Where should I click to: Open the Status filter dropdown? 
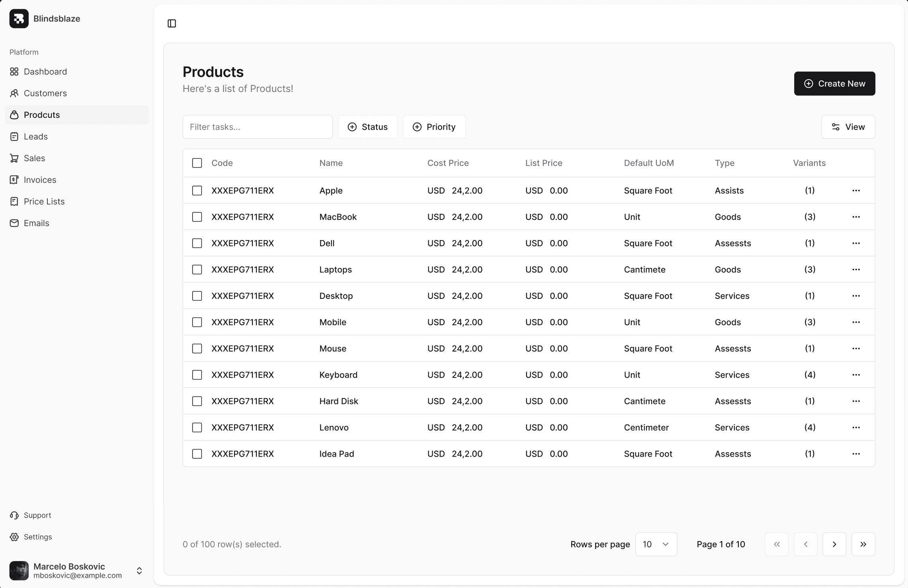click(368, 127)
